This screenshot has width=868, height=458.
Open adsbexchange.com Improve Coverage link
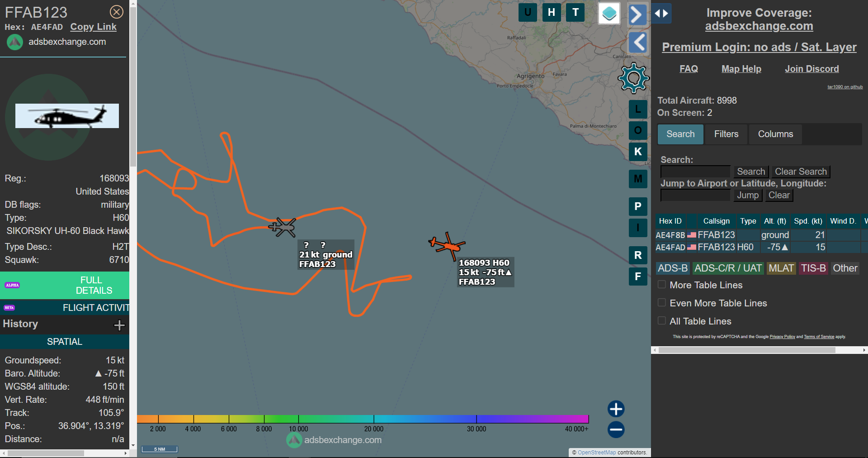(x=759, y=26)
